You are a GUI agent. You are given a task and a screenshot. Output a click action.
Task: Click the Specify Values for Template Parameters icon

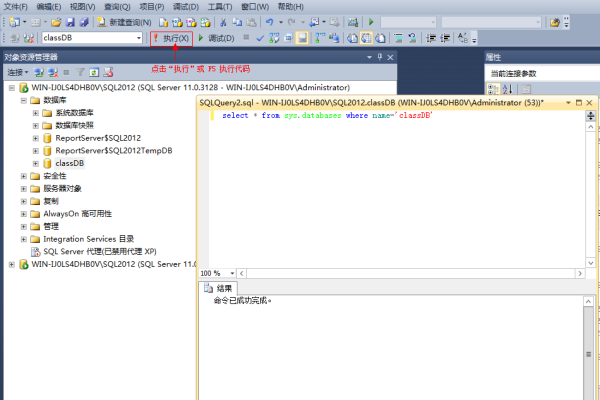pyautogui.click(x=463, y=38)
